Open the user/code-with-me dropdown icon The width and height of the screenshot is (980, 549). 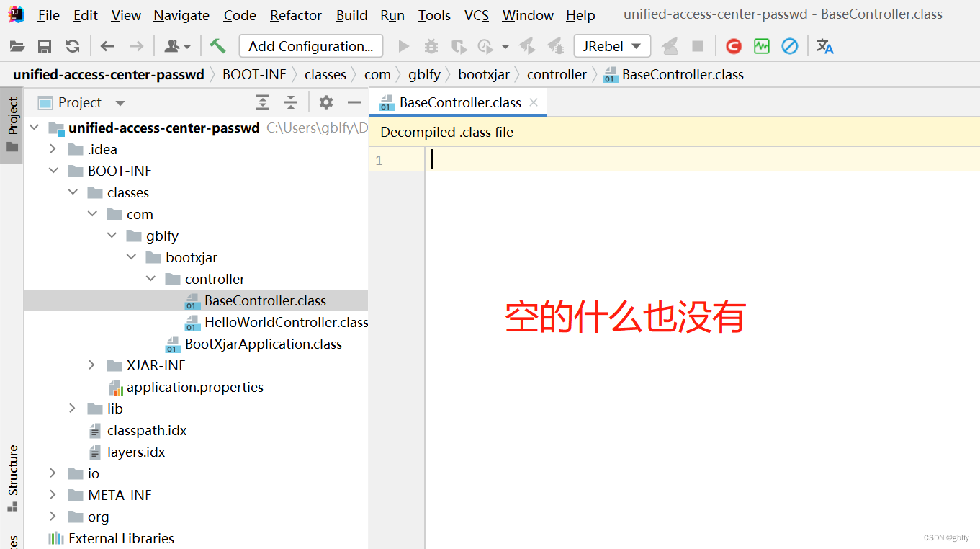click(177, 47)
